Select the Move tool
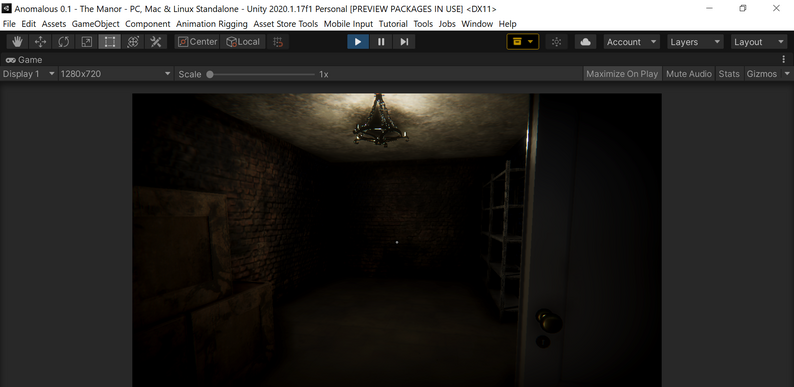 tap(40, 42)
